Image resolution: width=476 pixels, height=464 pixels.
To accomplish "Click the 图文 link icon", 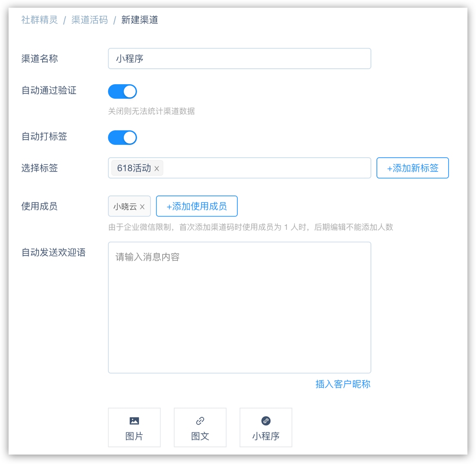I will [200, 421].
